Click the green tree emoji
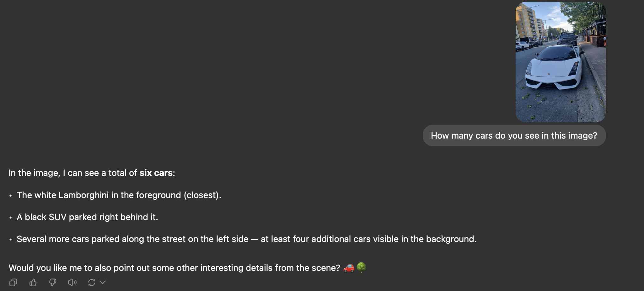Screen dimensions: 644x291 [361, 267]
